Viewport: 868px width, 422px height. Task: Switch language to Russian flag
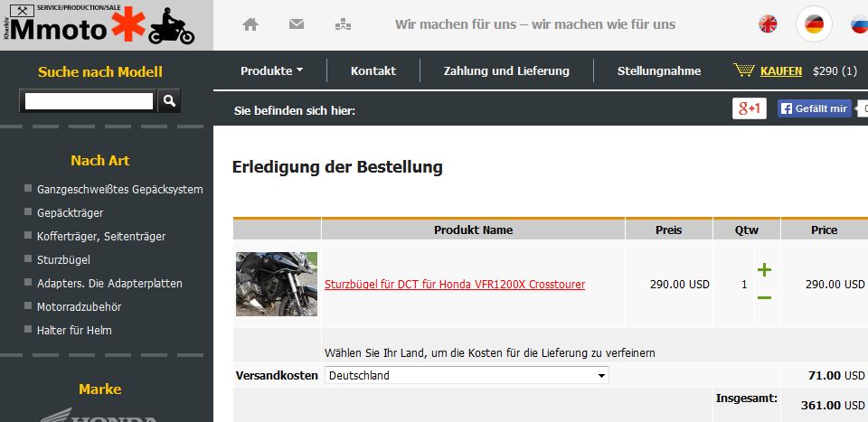click(860, 24)
